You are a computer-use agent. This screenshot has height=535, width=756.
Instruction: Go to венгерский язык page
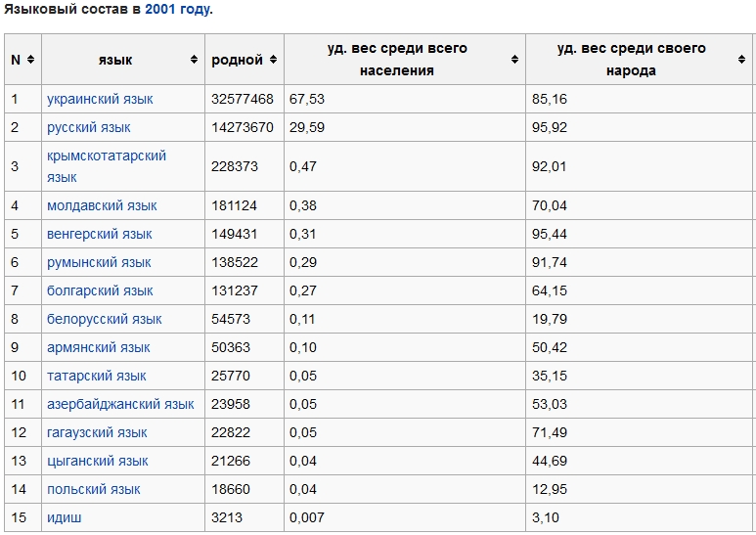tap(100, 234)
